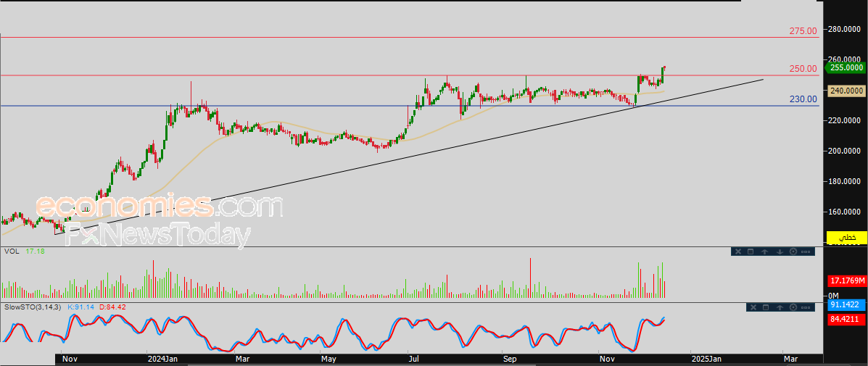Click the VOL value 17.18
This screenshot has height=366, width=868.
coord(34,251)
